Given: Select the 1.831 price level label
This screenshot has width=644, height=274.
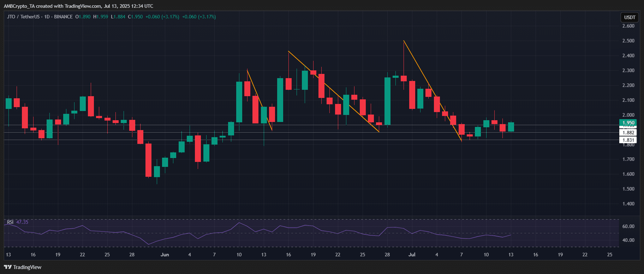Looking at the screenshot, I should pyautogui.click(x=628, y=140).
